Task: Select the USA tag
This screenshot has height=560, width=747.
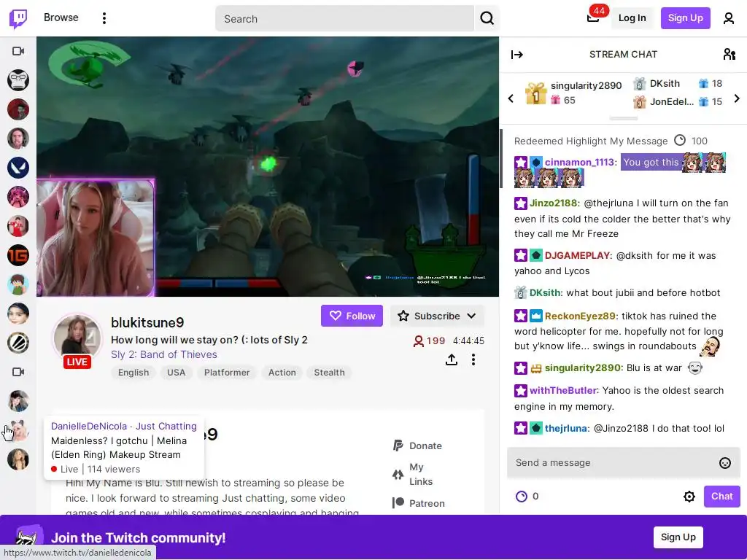Action: [x=177, y=373]
